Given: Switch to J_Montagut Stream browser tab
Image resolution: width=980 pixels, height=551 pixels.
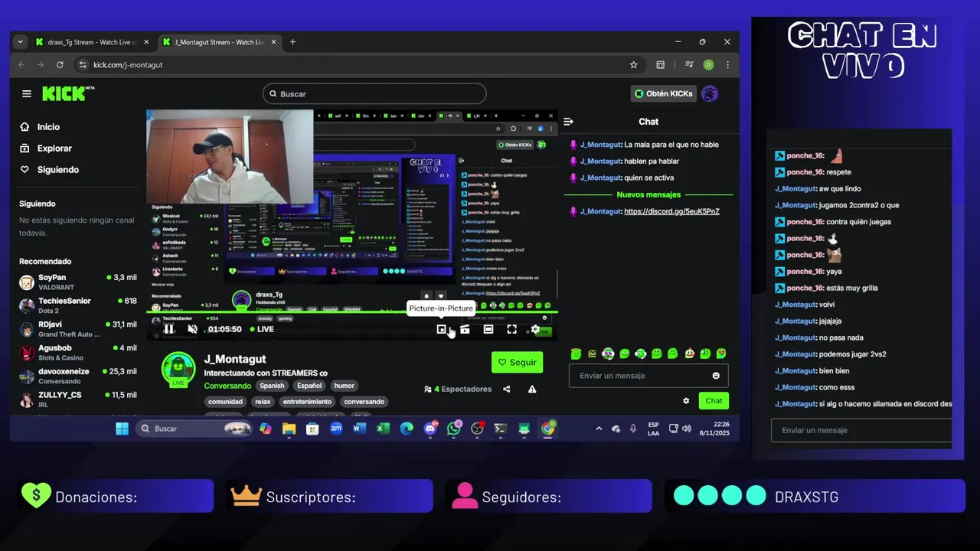Looking at the screenshot, I should (220, 42).
